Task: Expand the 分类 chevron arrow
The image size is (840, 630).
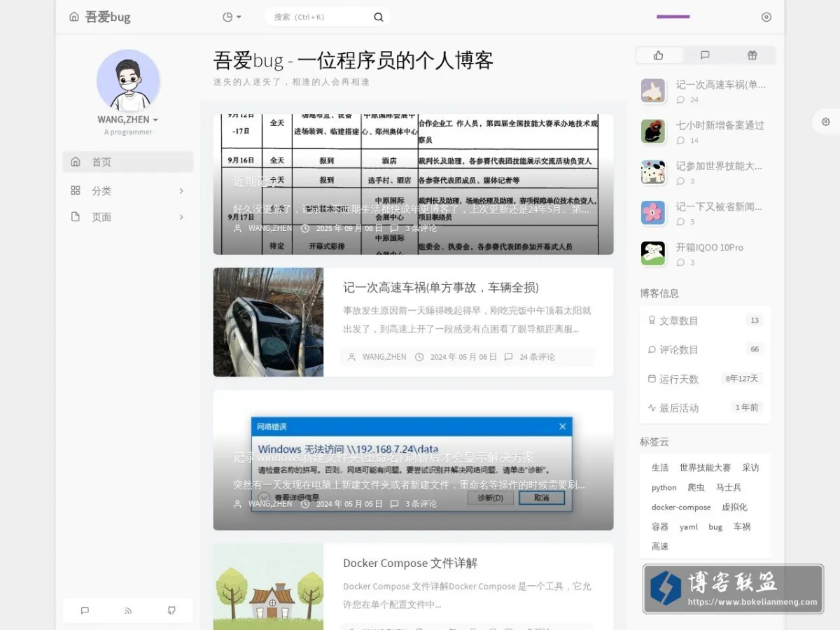Action: [181, 190]
